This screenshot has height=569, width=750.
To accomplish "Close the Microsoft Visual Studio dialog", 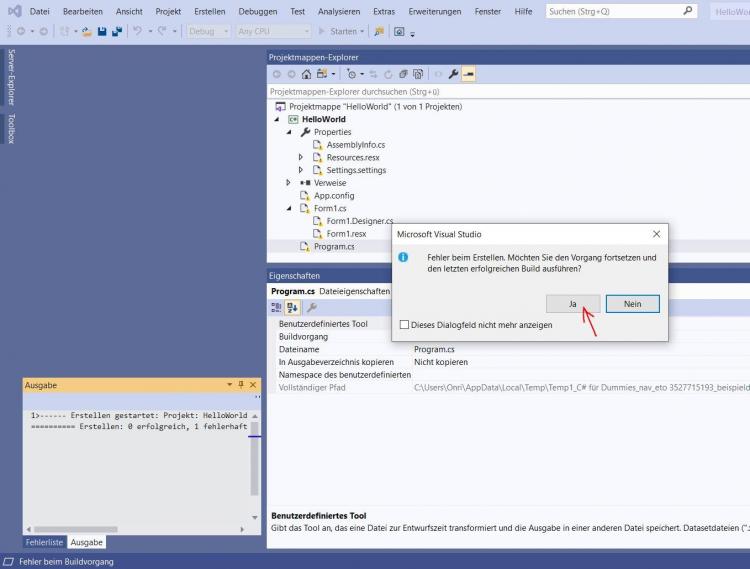I will [656, 234].
